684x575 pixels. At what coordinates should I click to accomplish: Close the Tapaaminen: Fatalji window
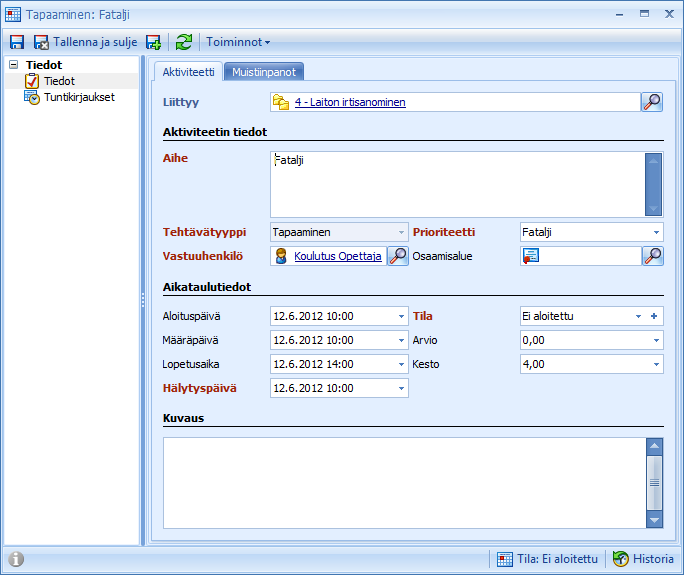[x=669, y=14]
